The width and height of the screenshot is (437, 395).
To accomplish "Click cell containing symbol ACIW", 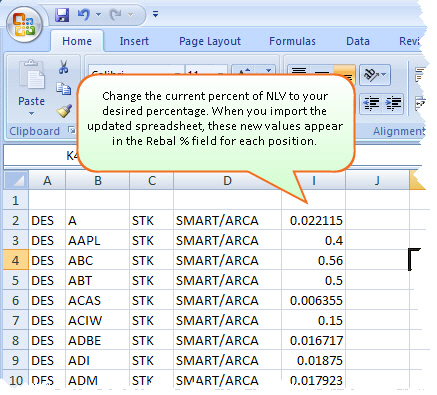I will pyautogui.click(x=97, y=320).
